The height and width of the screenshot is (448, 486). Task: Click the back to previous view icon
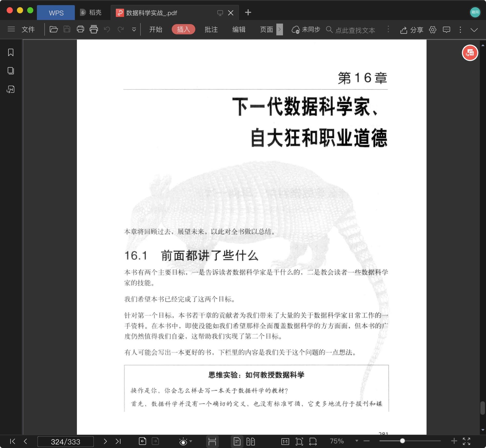click(143, 441)
